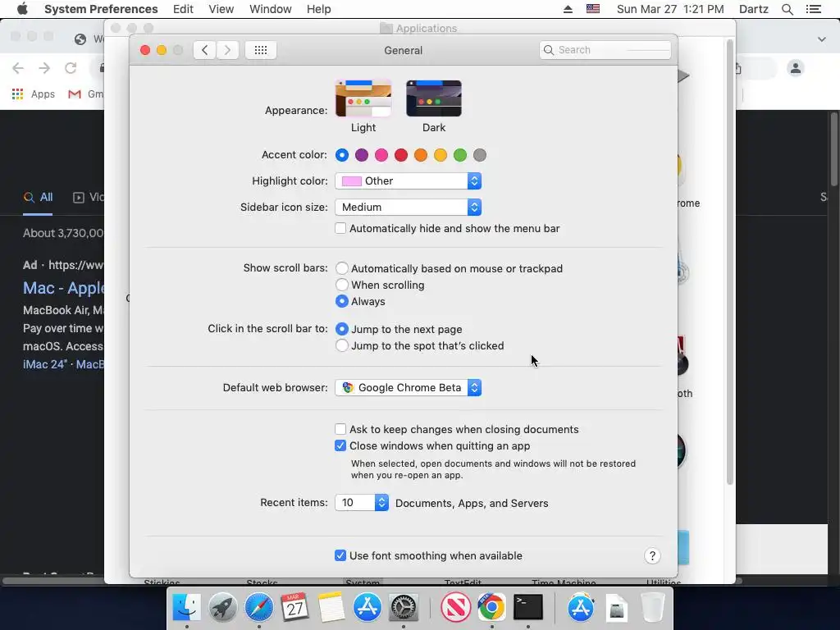The height and width of the screenshot is (630, 840).
Task: Open the Highlight color dropdown
Action: pos(409,181)
